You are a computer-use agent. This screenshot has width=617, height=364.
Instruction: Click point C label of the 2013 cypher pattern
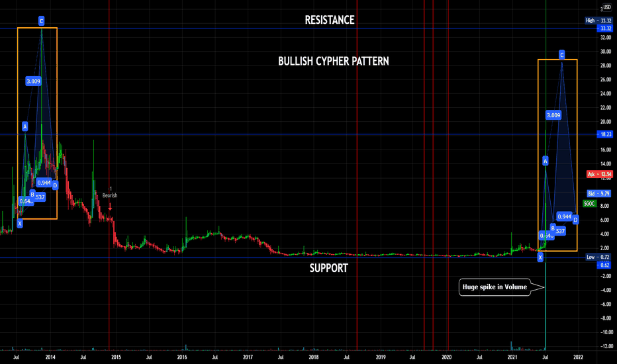point(41,21)
